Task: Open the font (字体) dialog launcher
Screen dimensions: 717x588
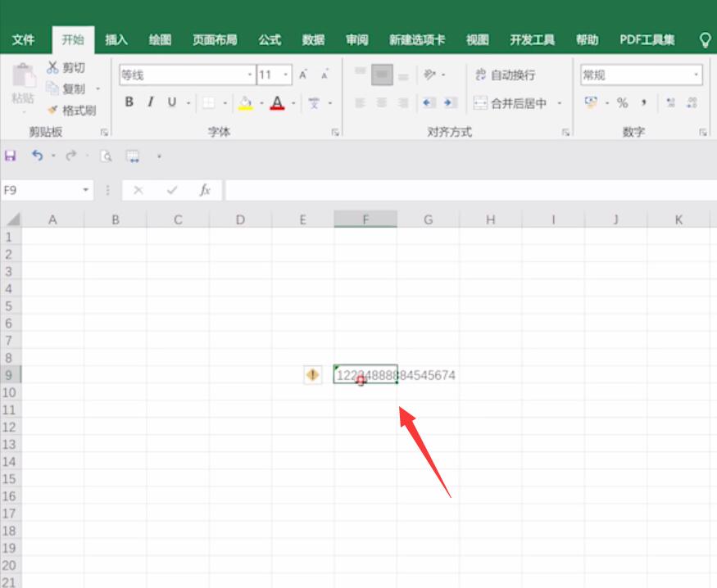Action: tap(335, 133)
